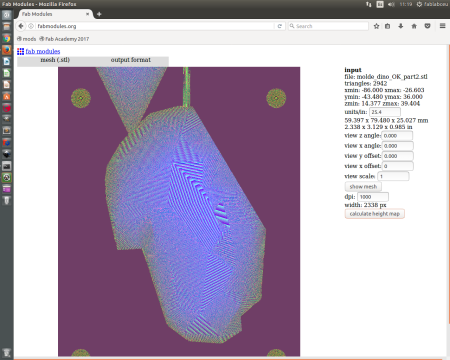Focus the dpi input field
The image size is (450, 360).
tap(373, 197)
